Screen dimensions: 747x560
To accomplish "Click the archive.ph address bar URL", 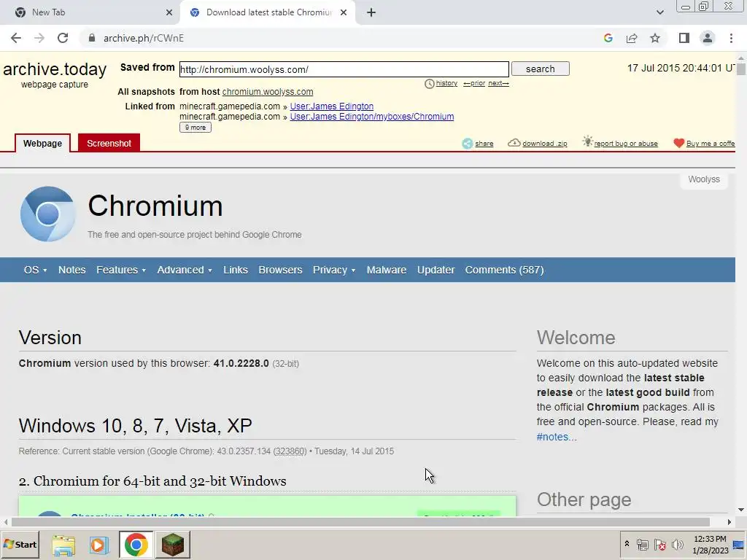I will (144, 38).
